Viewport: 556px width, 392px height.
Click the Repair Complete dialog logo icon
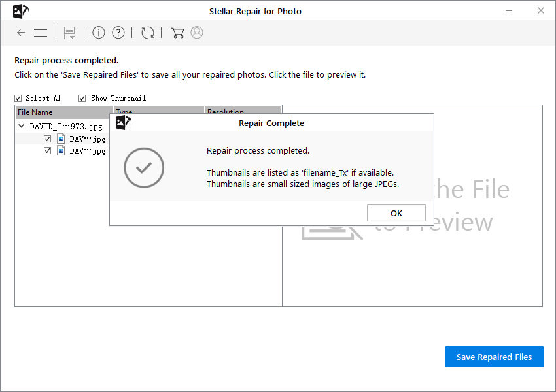click(124, 123)
